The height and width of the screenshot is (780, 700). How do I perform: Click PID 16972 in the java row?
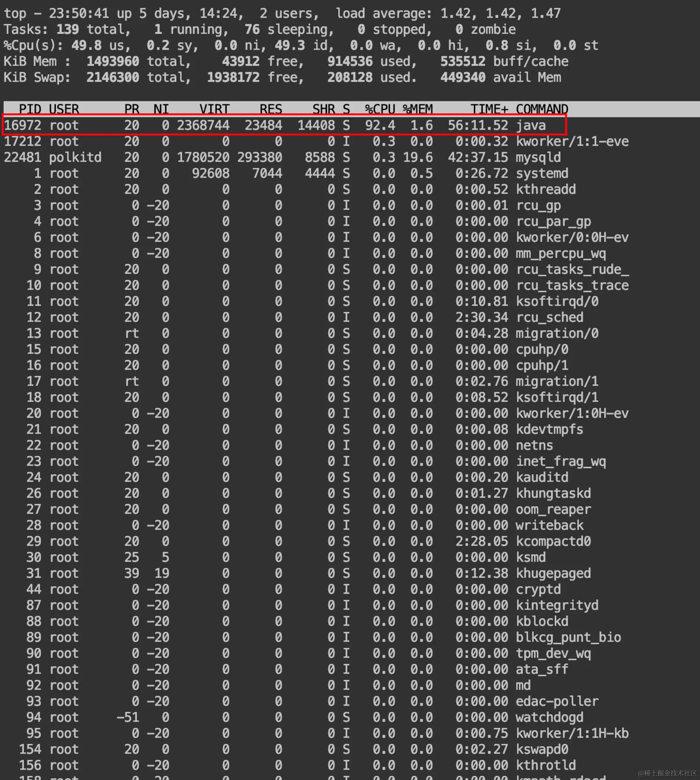[22, 125]
